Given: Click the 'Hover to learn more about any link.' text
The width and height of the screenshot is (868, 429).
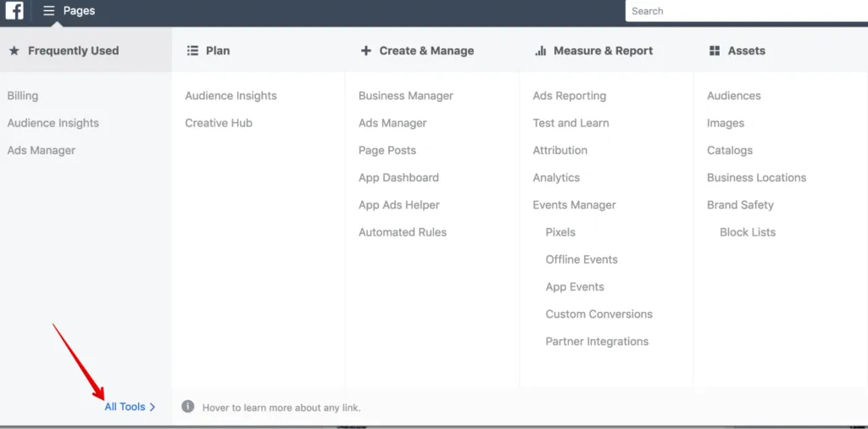Looking at the screenshot, I should click(281, 408).
